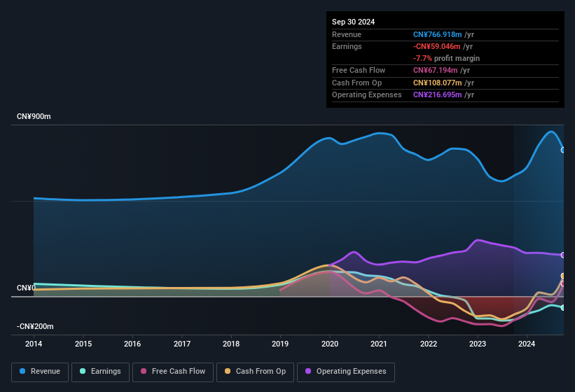
Task: Click the 2020 x-axis label
Action: (x=330, y=344)
